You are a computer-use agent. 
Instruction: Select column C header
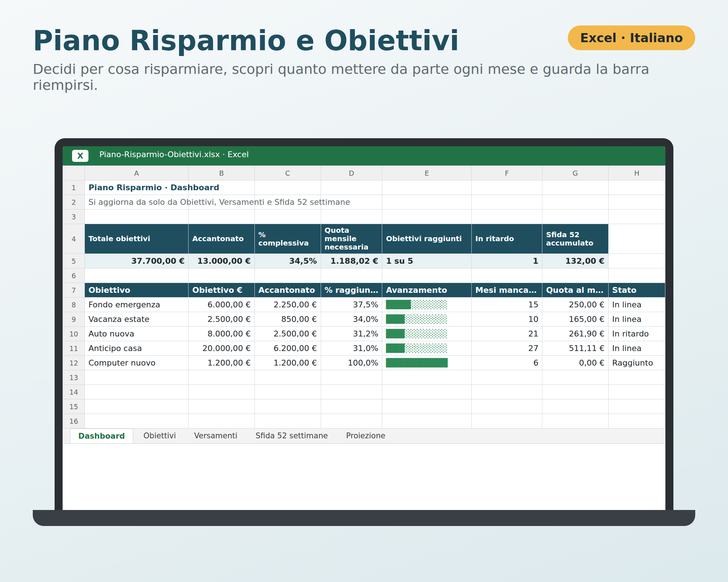tap(288, 173)
